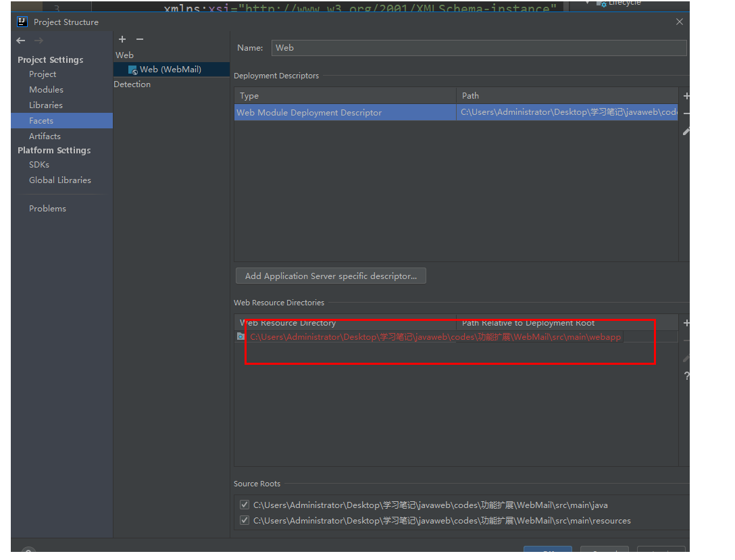
Task: Click Add Application Server specific descriptor
Action: tap(330, 276)
